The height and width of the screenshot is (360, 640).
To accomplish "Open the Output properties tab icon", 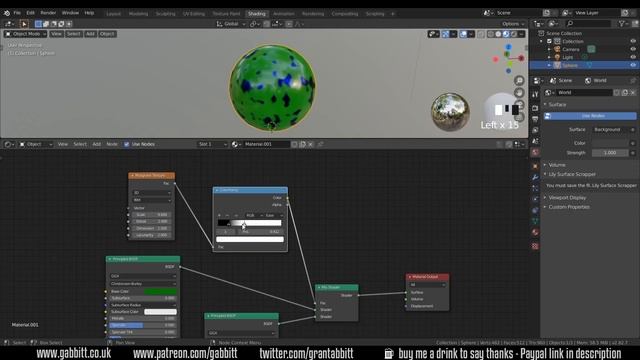I will [535, 119].
